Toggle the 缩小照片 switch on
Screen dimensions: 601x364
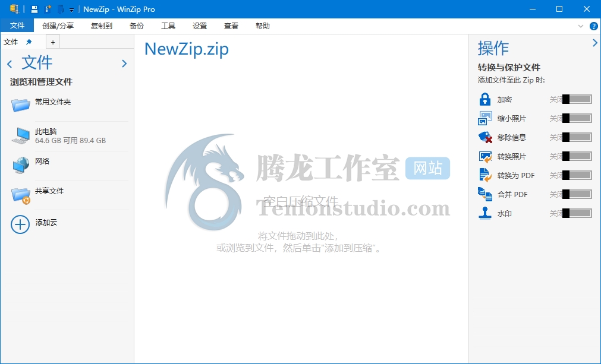pos(577,118)
